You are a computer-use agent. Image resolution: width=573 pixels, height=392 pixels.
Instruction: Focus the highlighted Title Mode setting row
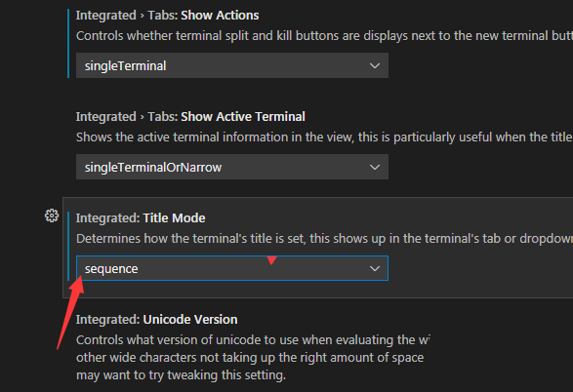click(318, 248)
